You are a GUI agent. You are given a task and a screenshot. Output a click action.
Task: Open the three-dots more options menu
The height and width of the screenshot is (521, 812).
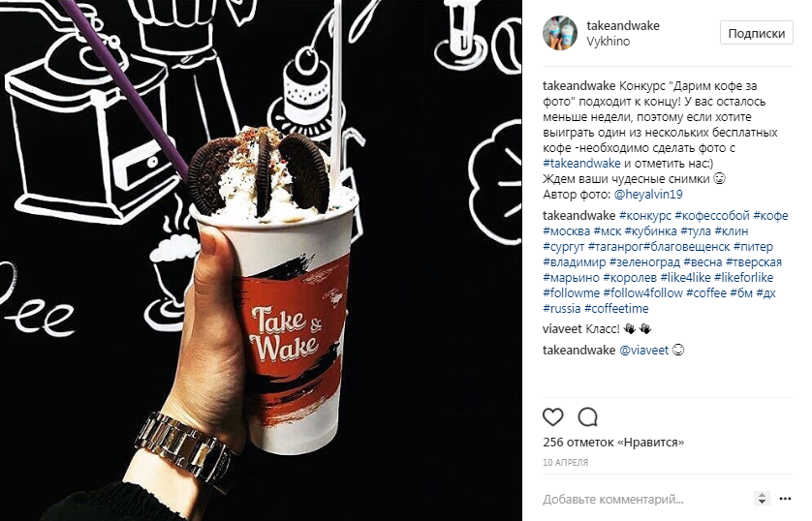coord(785,499)
